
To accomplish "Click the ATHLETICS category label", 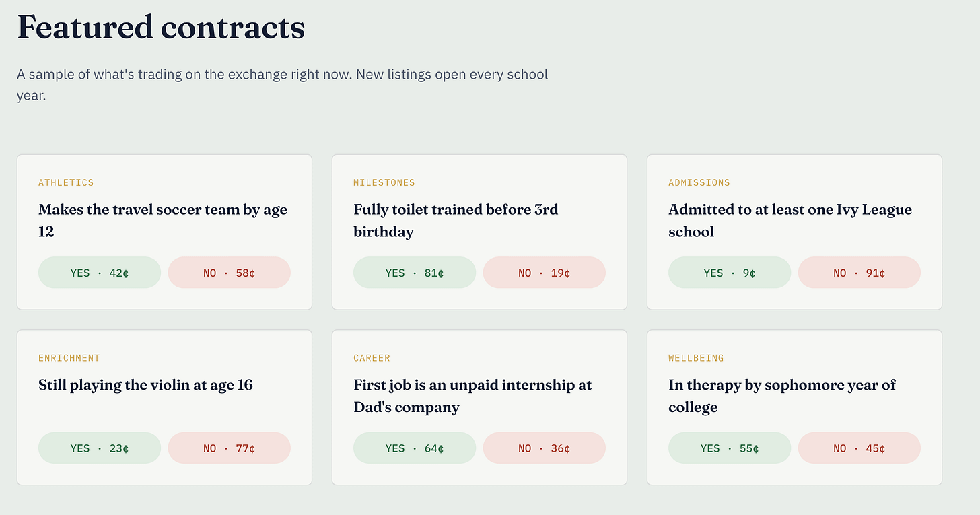I will 66,182.
